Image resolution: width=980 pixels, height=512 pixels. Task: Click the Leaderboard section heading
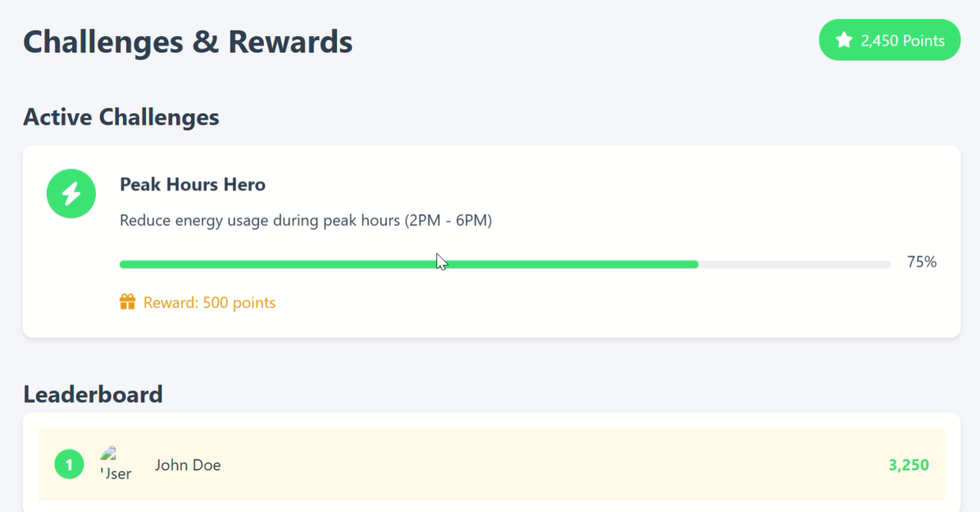(93, 395)
